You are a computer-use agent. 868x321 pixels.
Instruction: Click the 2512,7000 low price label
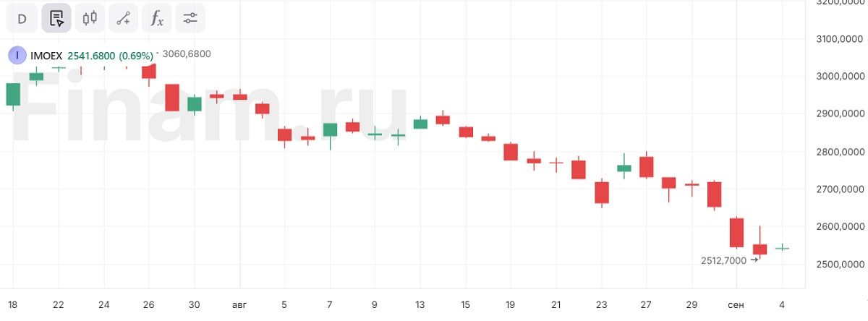tap(723, 260)
